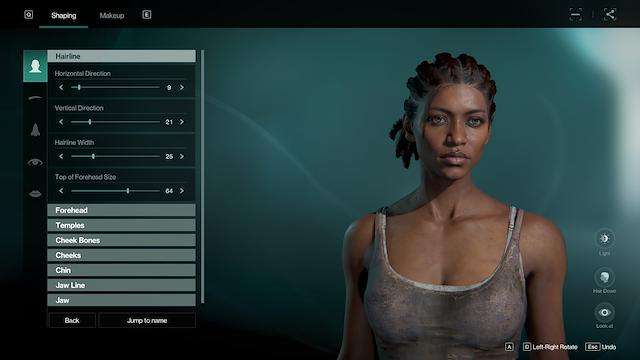
Task: Select the head shape category icon
Action: tap(35, 66)
